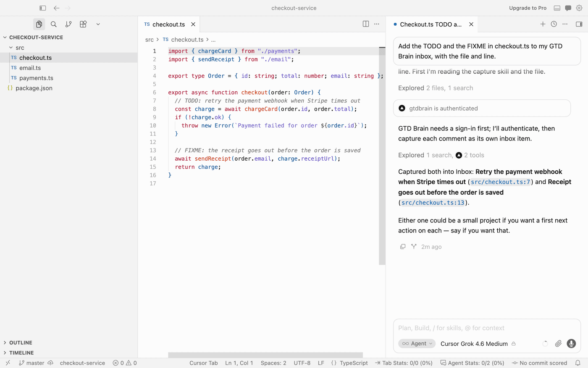
Task: Expand Explored 1 search, 2 tools
Action: pyautogui.click(x=441, y=155)
